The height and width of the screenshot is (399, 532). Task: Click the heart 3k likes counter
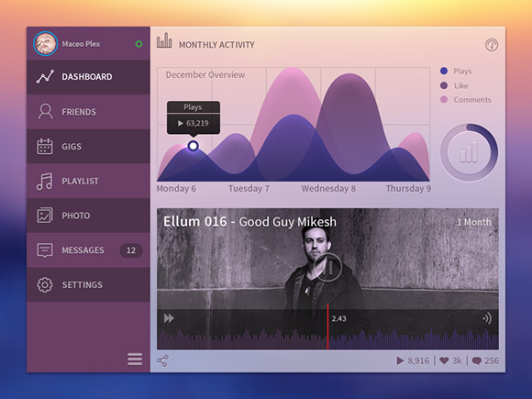click(x=450, y=360)
